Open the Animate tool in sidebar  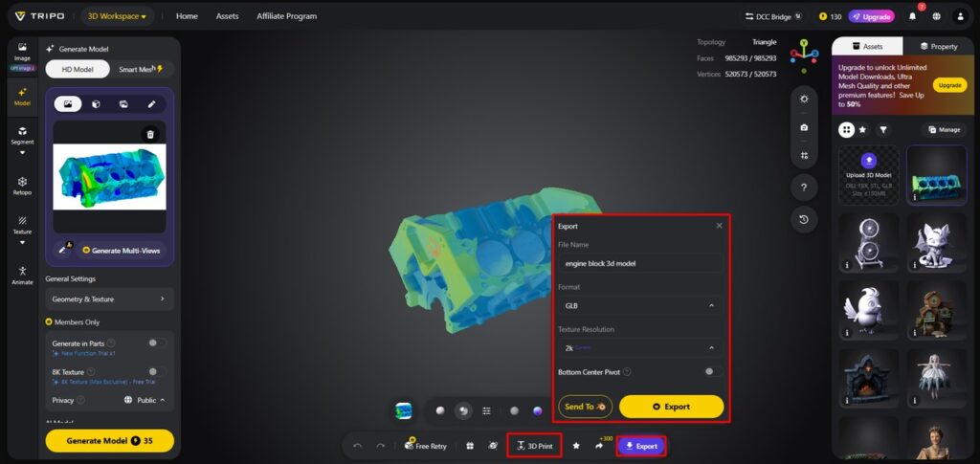point(23,275)
